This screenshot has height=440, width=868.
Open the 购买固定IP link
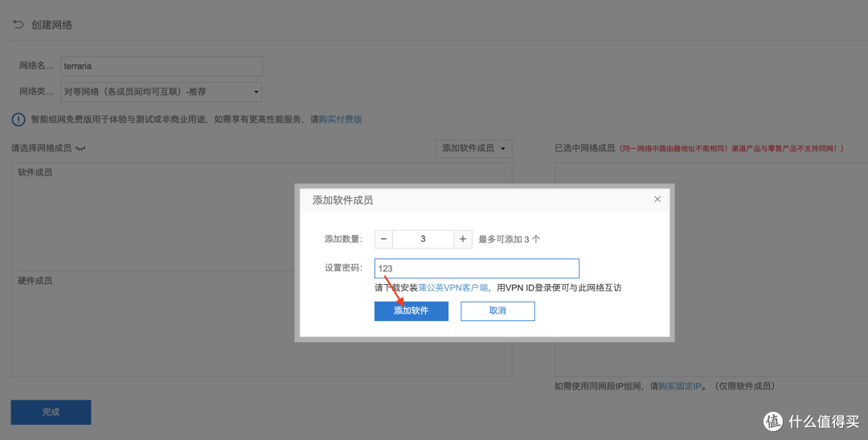click(x=680, y=386)
